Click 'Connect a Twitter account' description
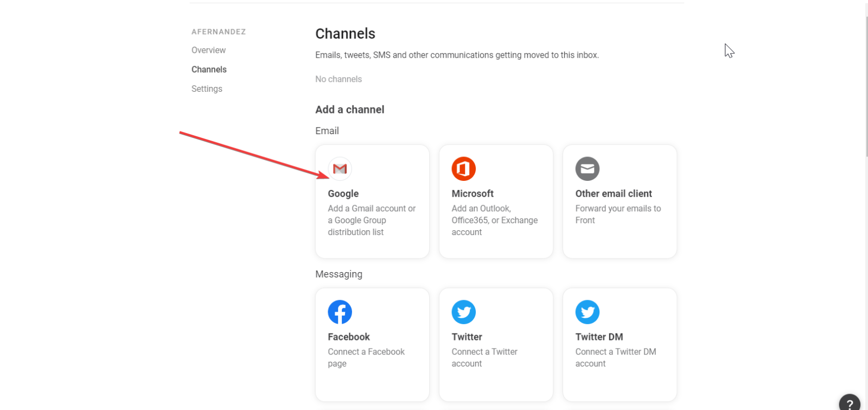The image size is (868, 410). click(x=484, y=358)
